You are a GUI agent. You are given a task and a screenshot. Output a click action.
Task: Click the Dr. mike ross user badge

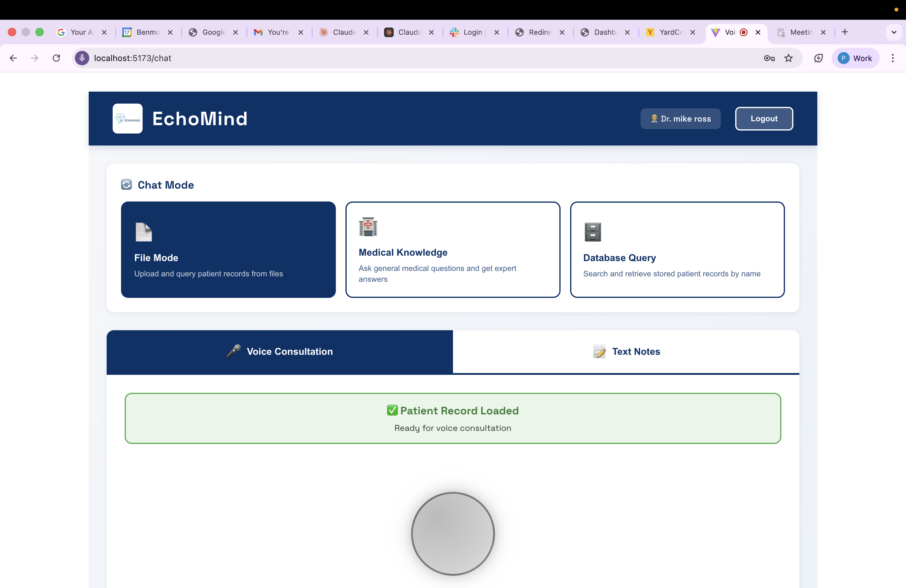(x=681, y=119)
